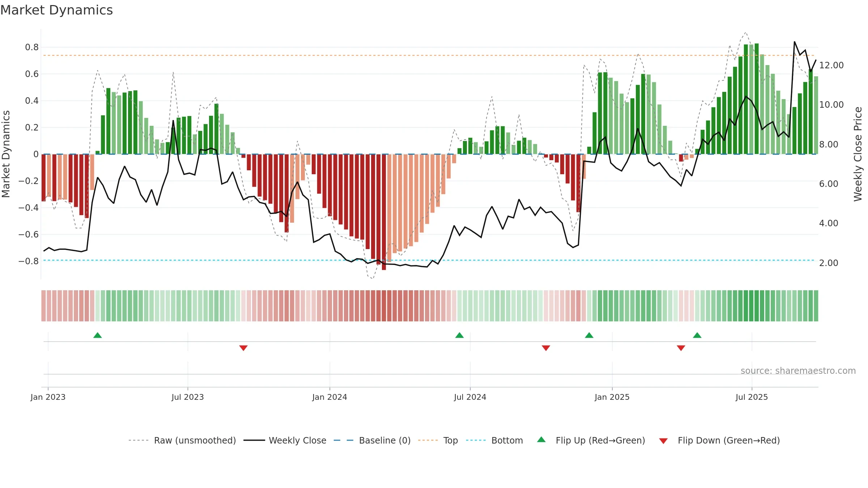868x488 pixels.
Task: Toggle the Top legend entry
Action: 438,441
